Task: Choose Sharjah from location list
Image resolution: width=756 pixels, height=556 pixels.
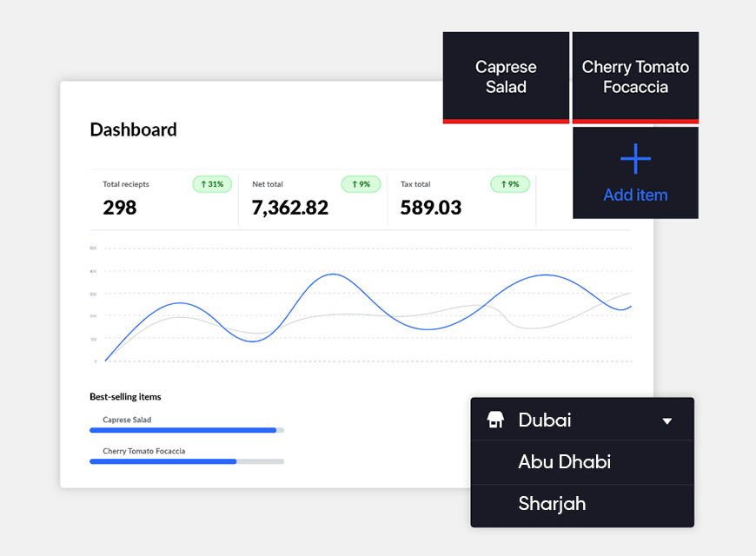Action: [553, 504]
